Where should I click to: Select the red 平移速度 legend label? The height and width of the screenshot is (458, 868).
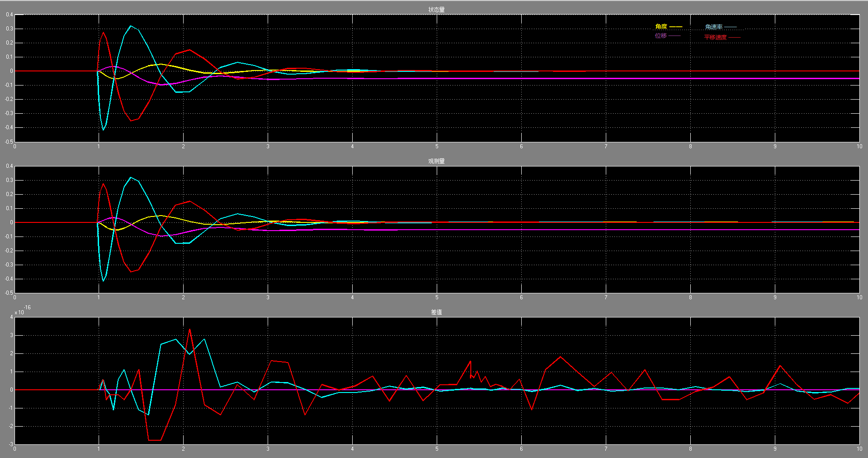click(x=715, y=37)
